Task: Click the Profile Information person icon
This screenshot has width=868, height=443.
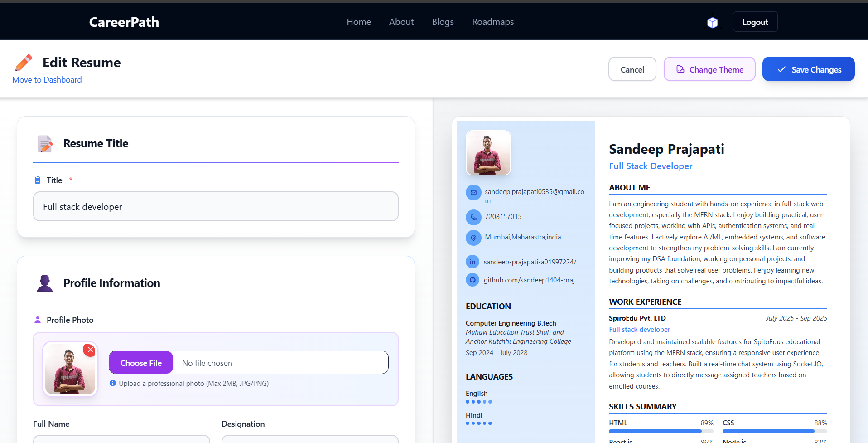Action: point(44,283)
